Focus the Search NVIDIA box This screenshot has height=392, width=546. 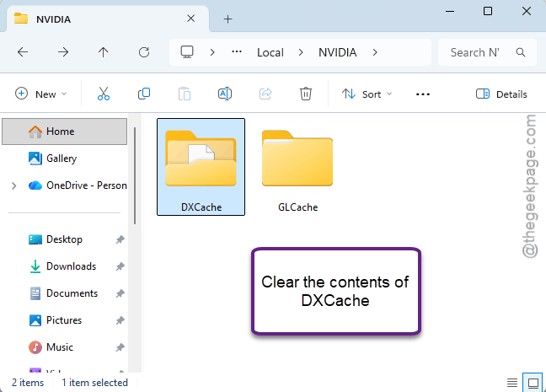point(488,52)
